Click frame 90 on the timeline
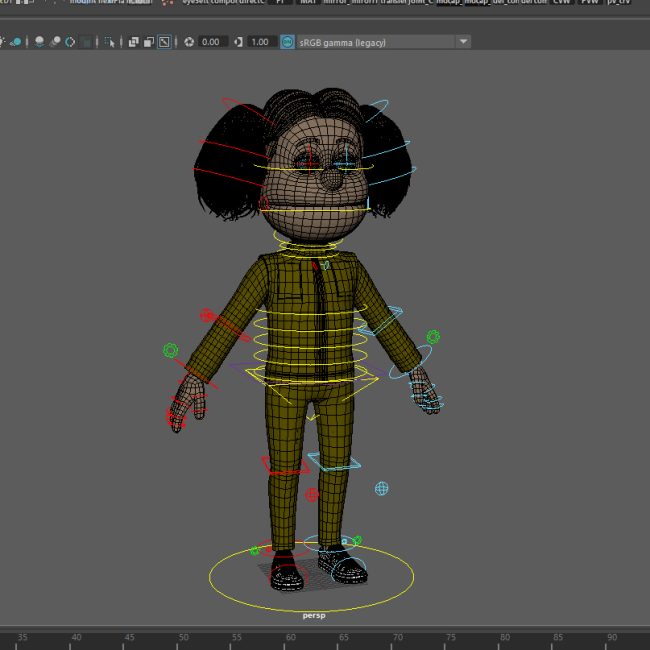Image resolution: width=650 pixels, height=650 pixels. (x=612, y=637)
